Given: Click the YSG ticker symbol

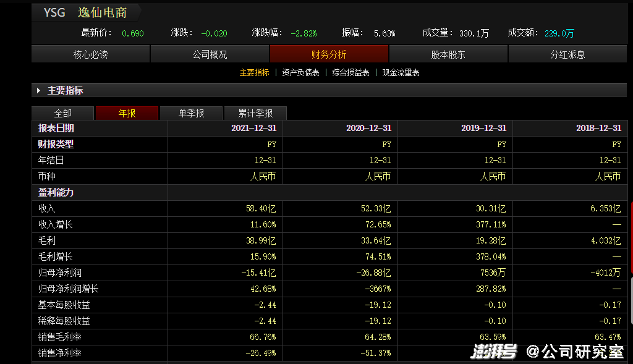Looking at the screenshot, I should coord(54,12).
